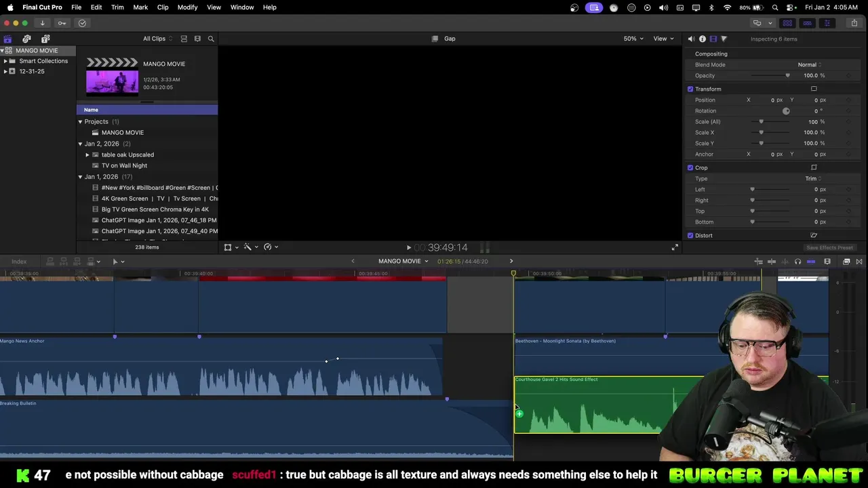
Task: Uncheck the Transform checkbox
Action: click(x=690, y=89)
